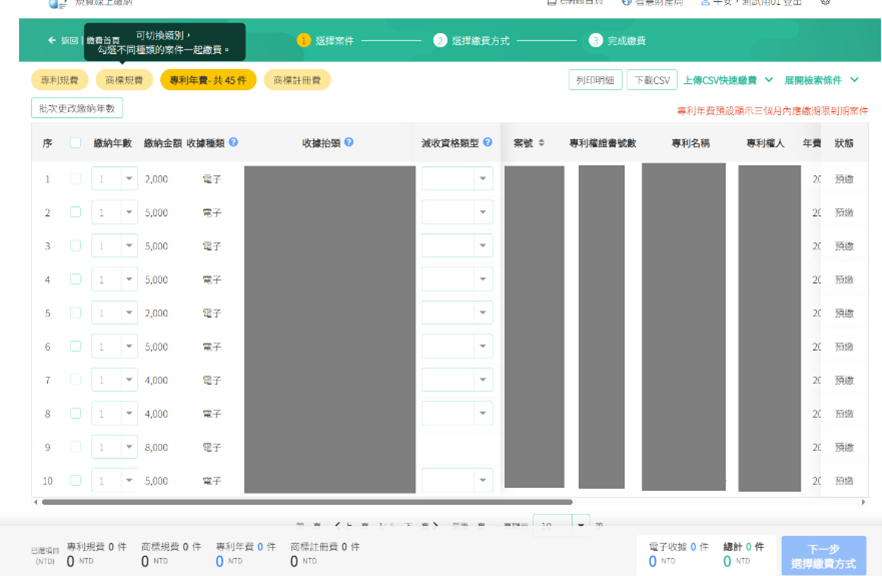Click the user account icon showing 測試用01

click(x=704, y=5)
